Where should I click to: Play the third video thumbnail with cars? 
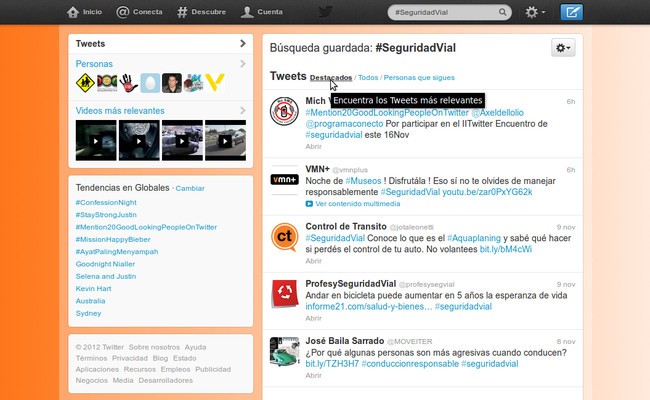coord(182,141)
